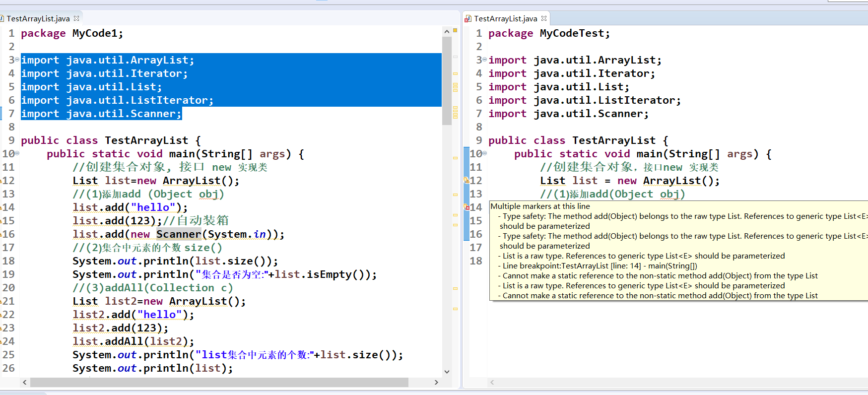The height and width of the screenshot is (395, 868).
Task: Click the error-marked Java file icon on right tab
Action: 467,19
